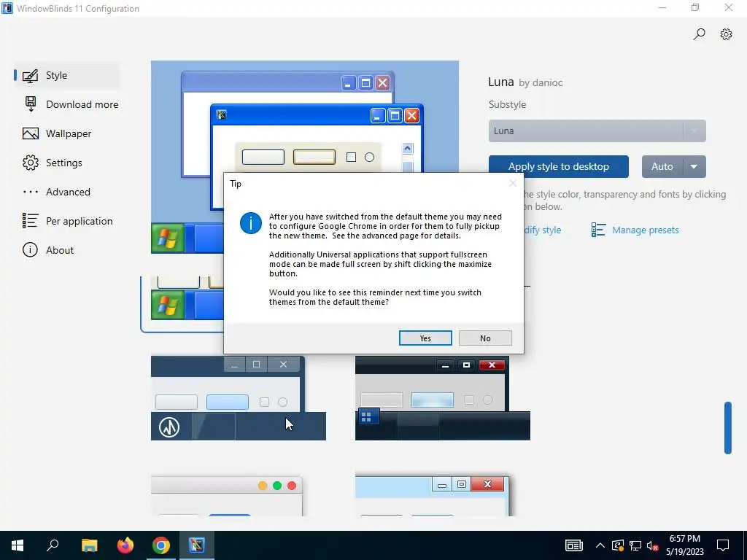Open the Advanced section
Image resolution: width=747 pixels, height=560 pixels.
pyautogui.click(x=66, y=192)
